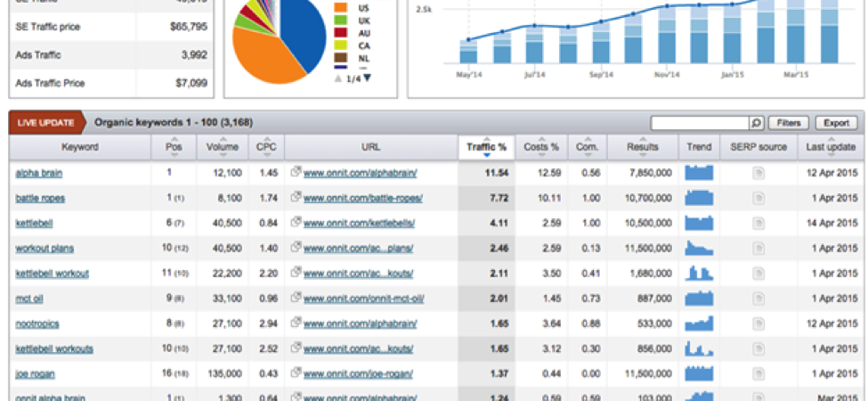Click the Nov'14 data point on the line chart
Screen dimensions: 868x401
[x=667, y=6]
